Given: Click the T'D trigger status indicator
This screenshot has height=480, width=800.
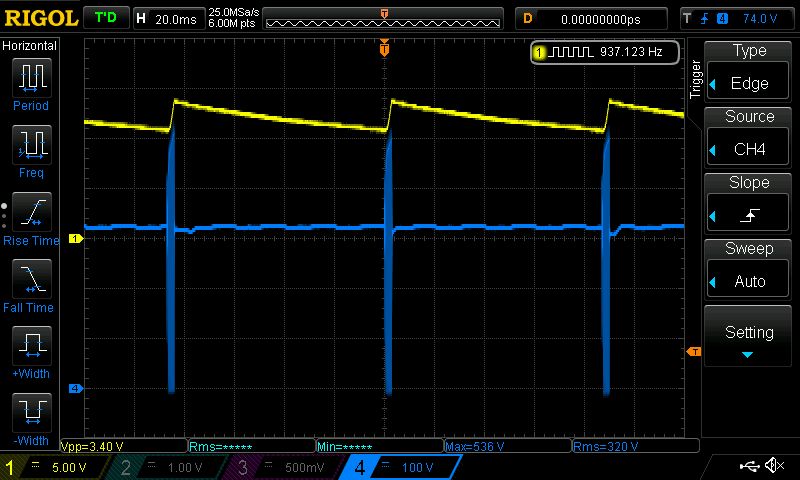Looking at the screenshot, I should pyautogui.click(x=106, y=18).
